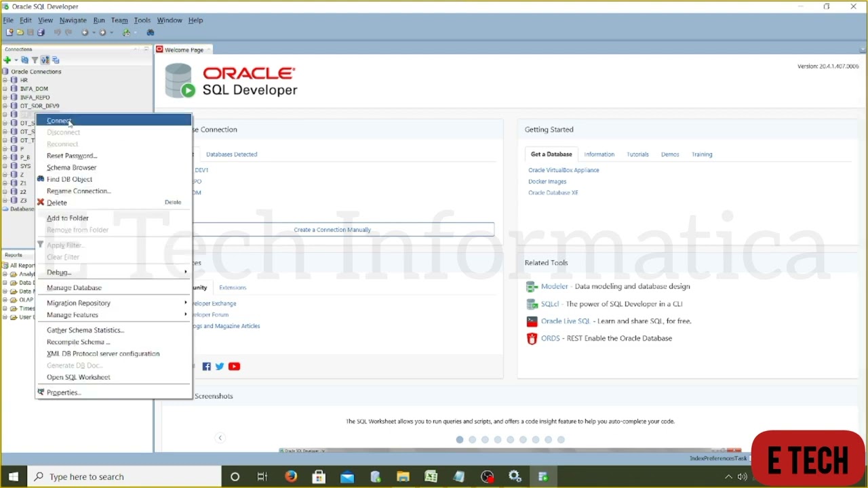Open Mail app from the taskbar
This screenshot has height=488, width=868.
coord(347,476)
